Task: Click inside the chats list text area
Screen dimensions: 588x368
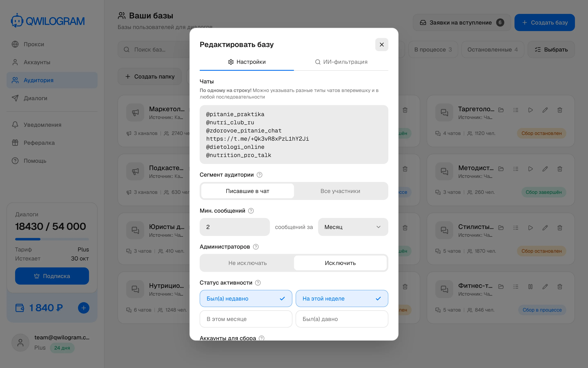Action: coord(294,134)
